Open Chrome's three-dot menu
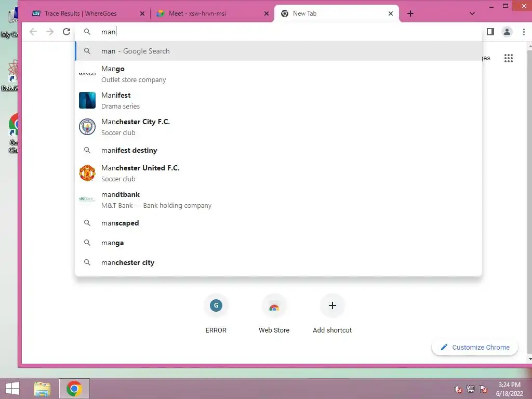This screenshot has height=399, width=532. coord(524,32)
